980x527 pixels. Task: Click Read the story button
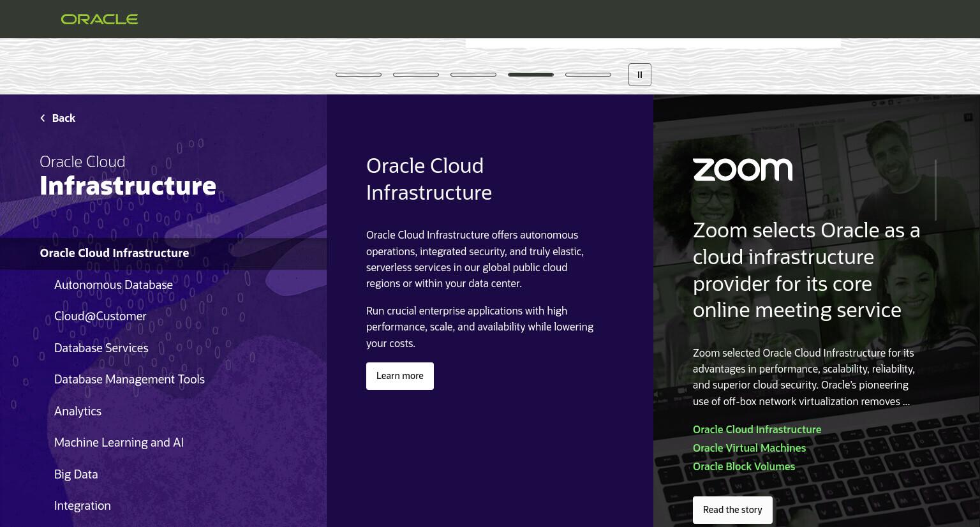click(x=732, y=510)
